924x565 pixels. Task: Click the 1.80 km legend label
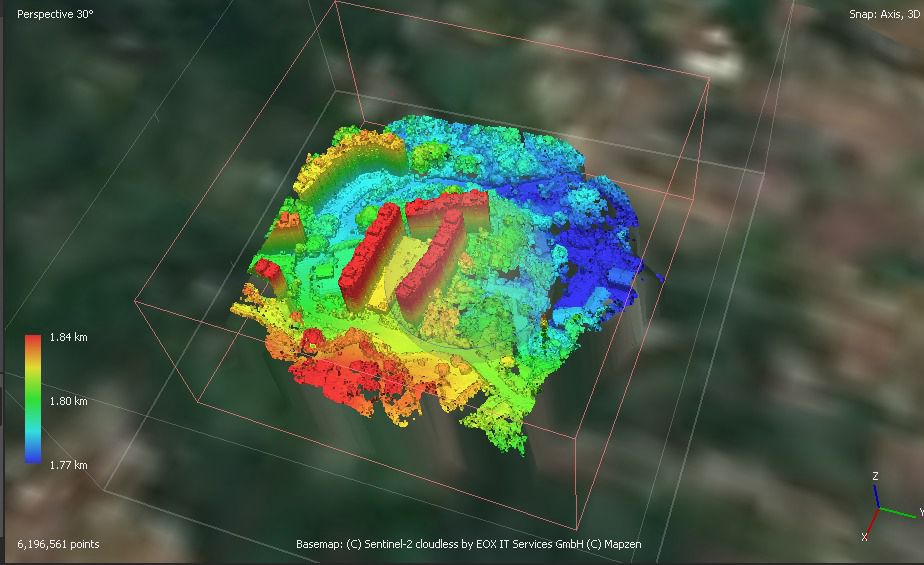[68, 401]
